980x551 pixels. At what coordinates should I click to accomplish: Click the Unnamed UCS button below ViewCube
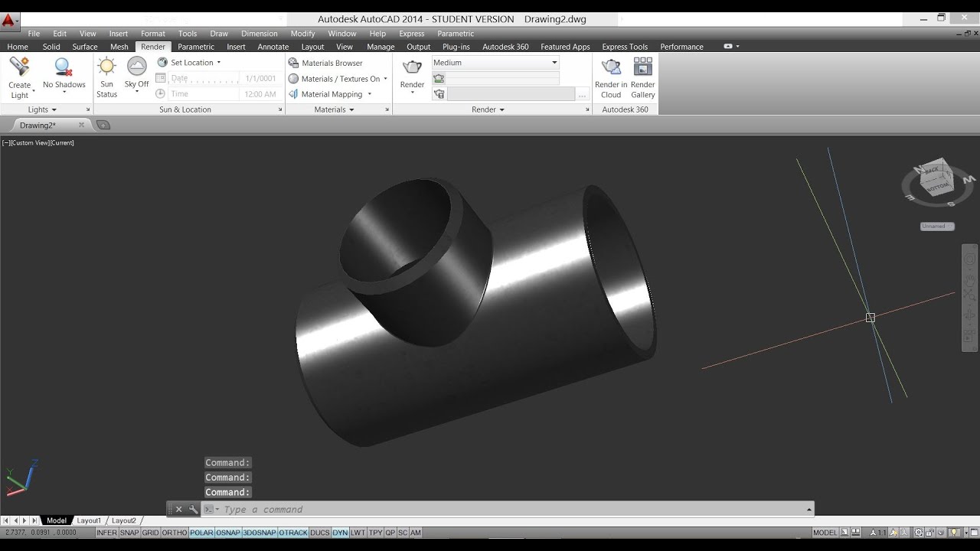tap(937, 227)
